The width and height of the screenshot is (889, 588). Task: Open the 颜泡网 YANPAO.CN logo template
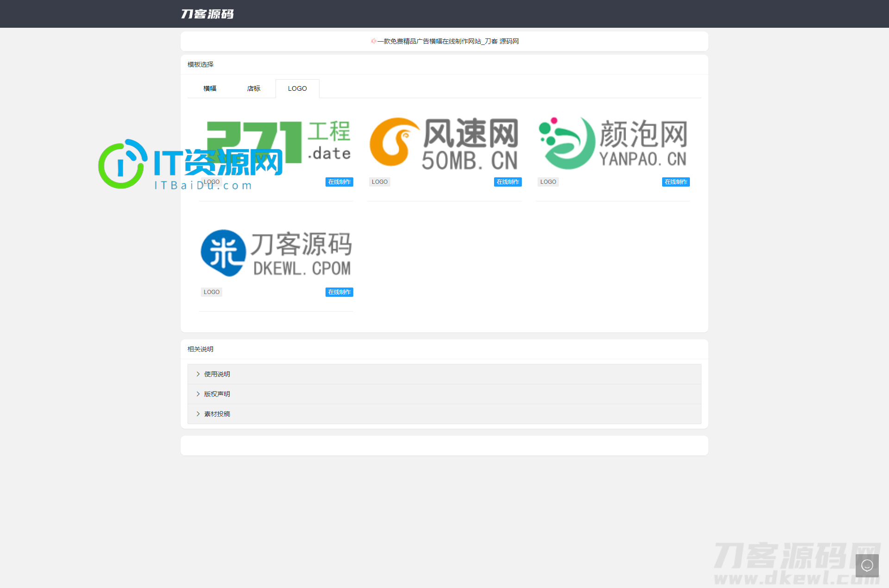pyautogui.click(x=613, y=143)
